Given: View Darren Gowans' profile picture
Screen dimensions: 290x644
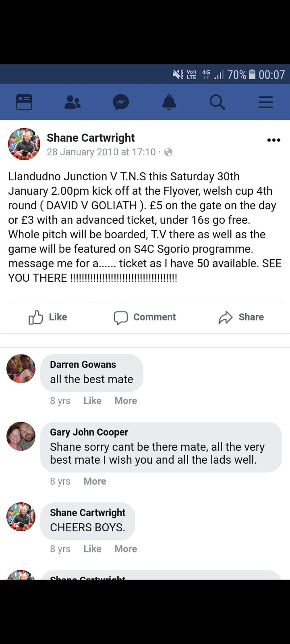Looking at the screenshot, I should [x=21, y=369].
